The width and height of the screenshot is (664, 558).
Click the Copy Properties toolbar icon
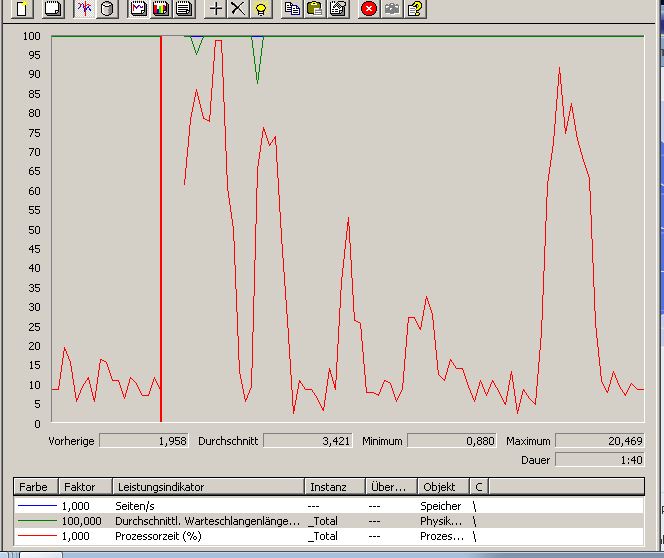click(x=292, y=8)
